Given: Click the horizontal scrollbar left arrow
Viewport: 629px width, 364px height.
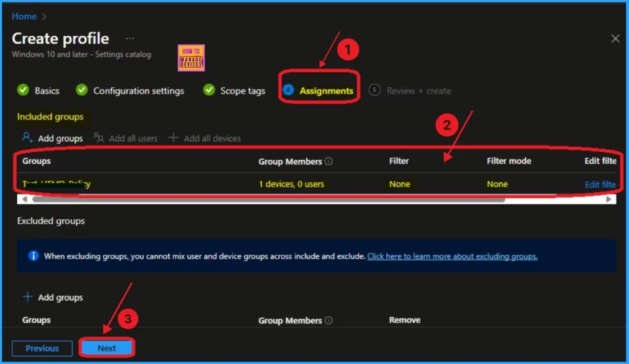Looking at the screenshot, I should click(x=25, y=199).
